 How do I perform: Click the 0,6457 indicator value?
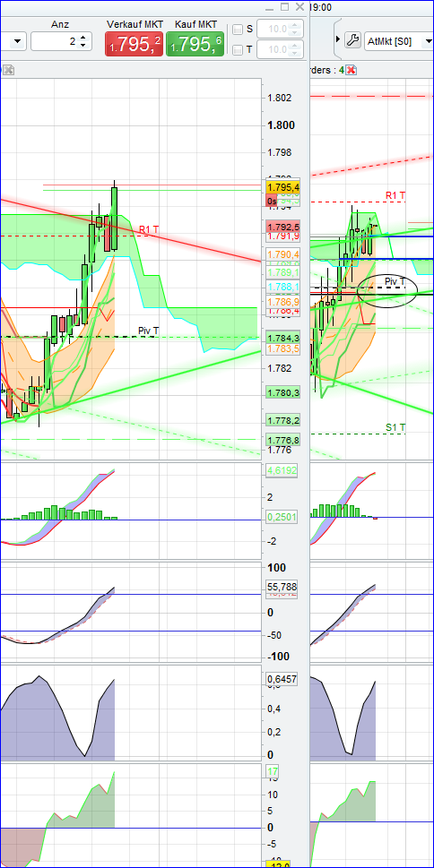click(282, 679)
